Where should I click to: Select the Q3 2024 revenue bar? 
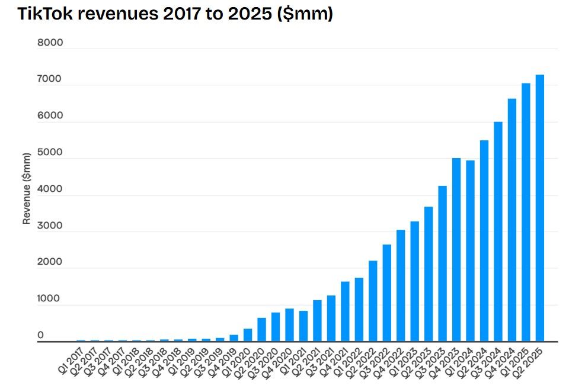point(498,232)
